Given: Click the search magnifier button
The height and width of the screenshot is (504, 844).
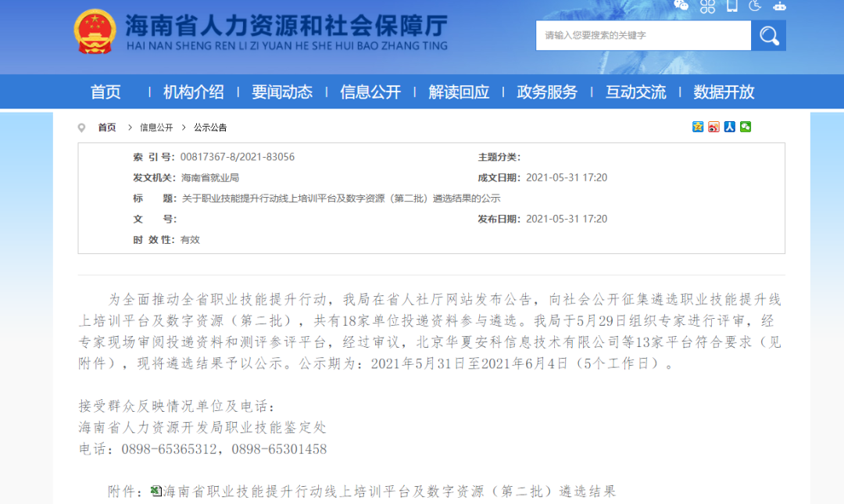Looking at the screenshot, I should [x=768, y=35].
